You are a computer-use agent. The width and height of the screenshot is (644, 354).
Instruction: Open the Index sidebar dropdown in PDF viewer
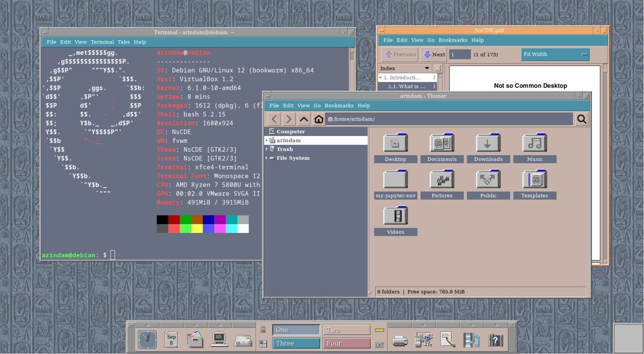(405, 68)
